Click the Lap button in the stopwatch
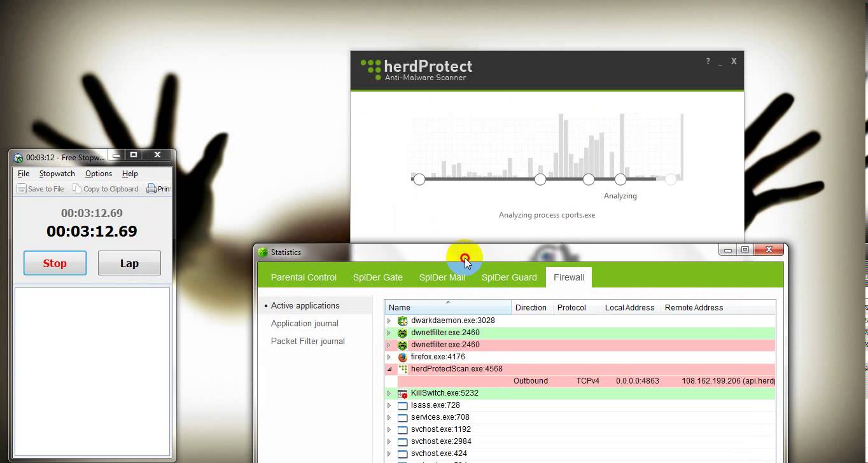Viewport: 868px width, 463px height. [129, 263]
